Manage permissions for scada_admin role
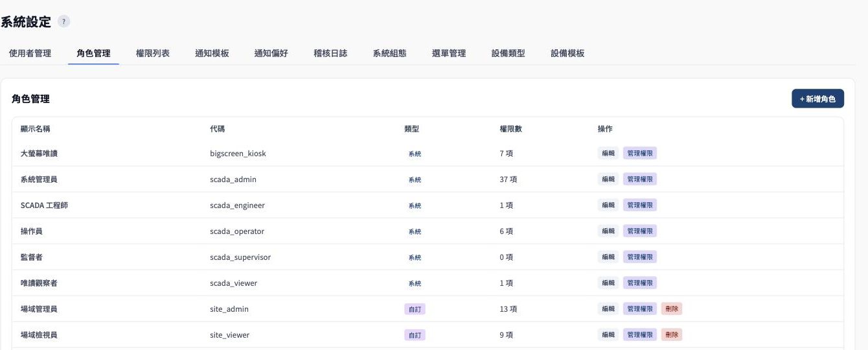868x350 pixels. 640,179
